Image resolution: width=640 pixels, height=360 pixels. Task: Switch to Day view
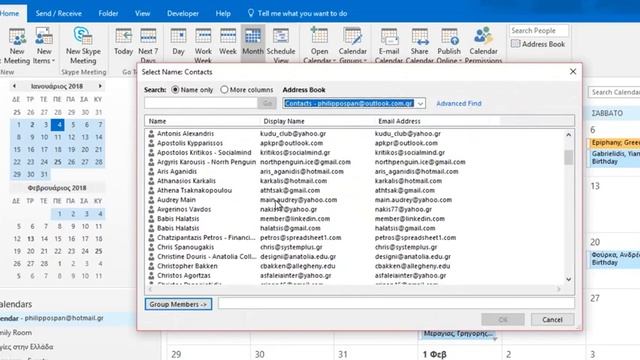(x=178, y=42)
